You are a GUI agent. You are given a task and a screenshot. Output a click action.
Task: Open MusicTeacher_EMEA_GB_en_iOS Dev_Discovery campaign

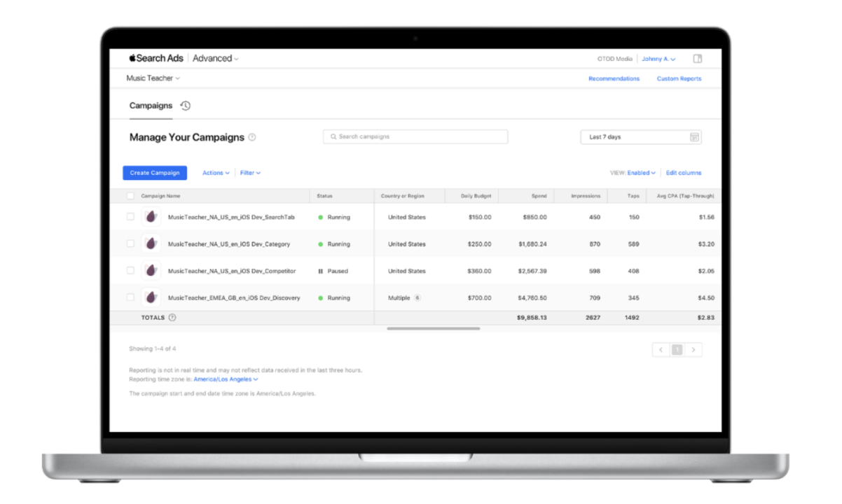pyautogui.click(x=234, y=298)
